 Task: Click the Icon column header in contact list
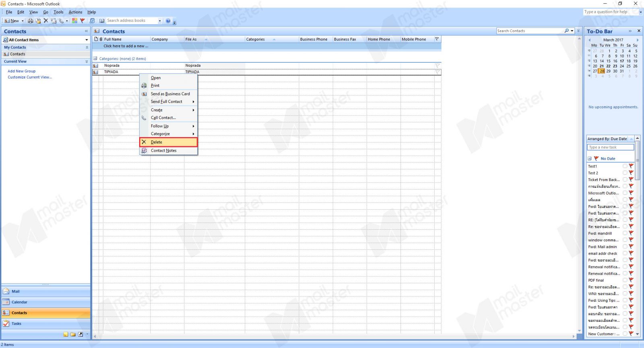(x=96, y=39)
